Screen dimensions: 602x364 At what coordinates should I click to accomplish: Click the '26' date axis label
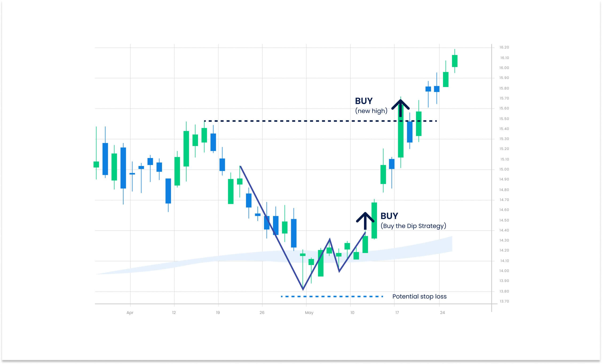262,313
